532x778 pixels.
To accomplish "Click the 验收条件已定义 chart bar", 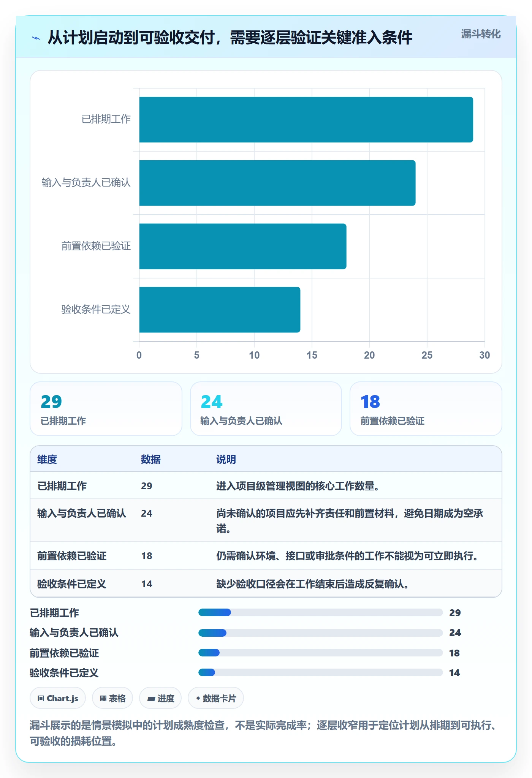I will coord(220,310).
